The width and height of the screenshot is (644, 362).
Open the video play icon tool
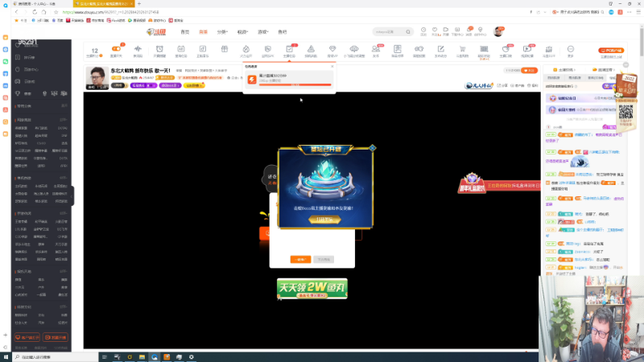pos(527,49)
